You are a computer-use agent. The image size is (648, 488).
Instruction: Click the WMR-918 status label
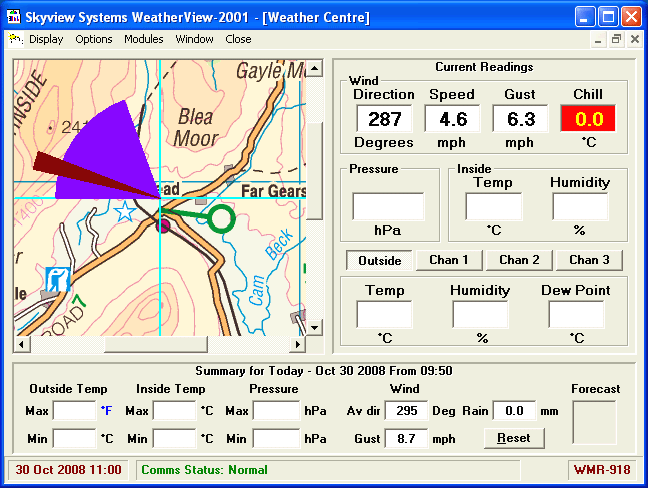602,470
